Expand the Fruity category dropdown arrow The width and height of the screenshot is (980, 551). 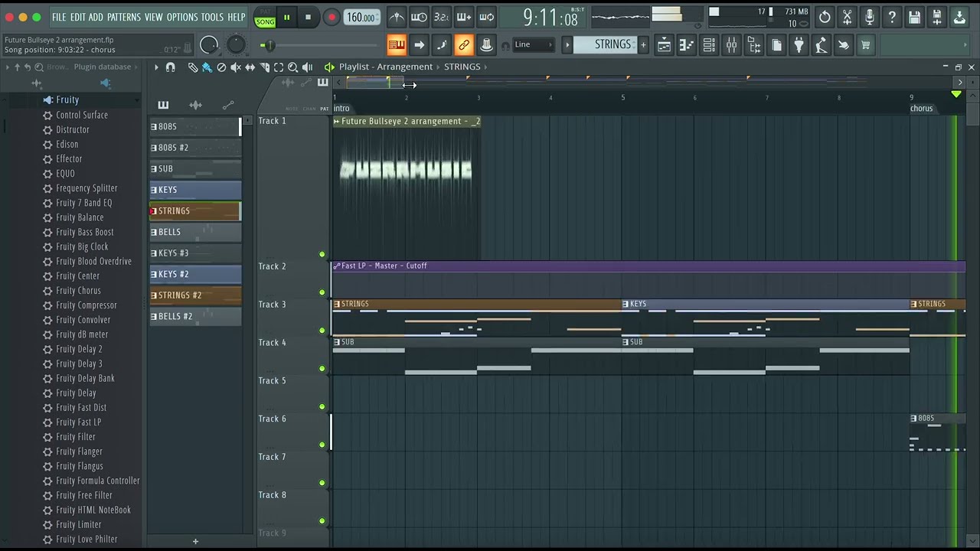(x=137, y=100)
